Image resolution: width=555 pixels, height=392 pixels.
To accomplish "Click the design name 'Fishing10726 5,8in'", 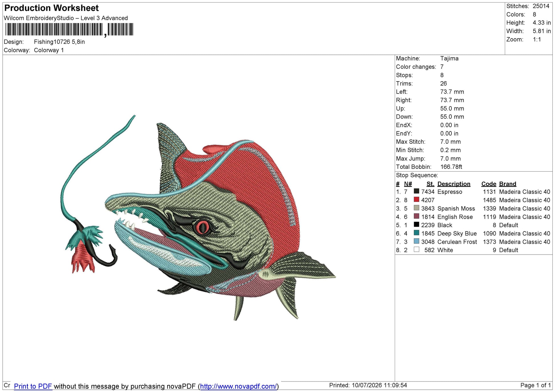I will coord(59,42).
